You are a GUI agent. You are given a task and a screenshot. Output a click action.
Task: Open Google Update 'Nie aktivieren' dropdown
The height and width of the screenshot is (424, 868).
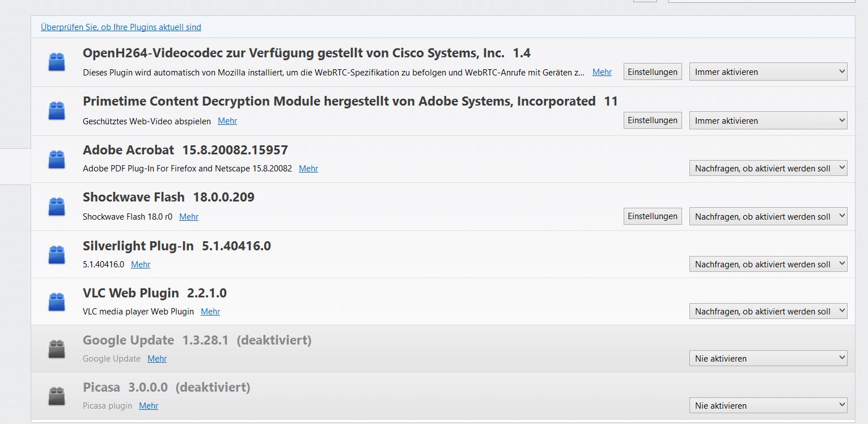[x=768, y=359]
